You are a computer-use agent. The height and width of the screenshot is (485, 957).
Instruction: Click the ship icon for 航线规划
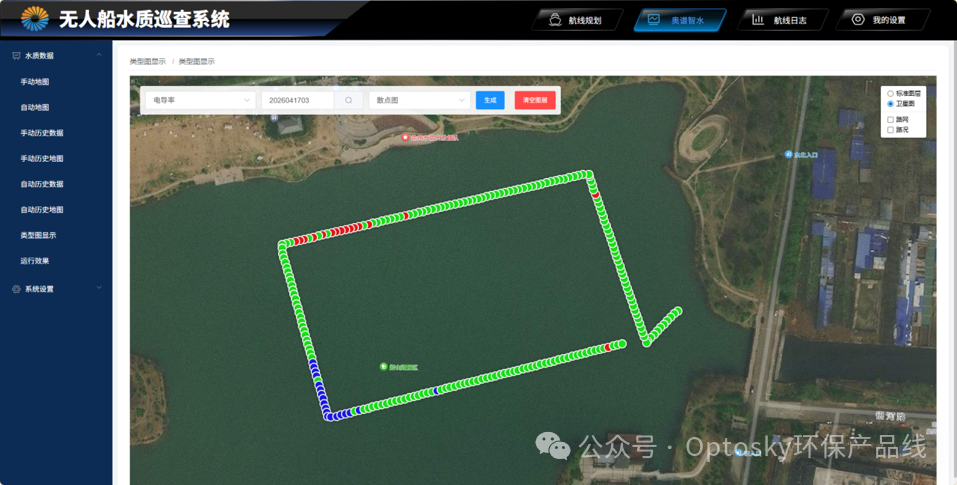pos(555,20)
